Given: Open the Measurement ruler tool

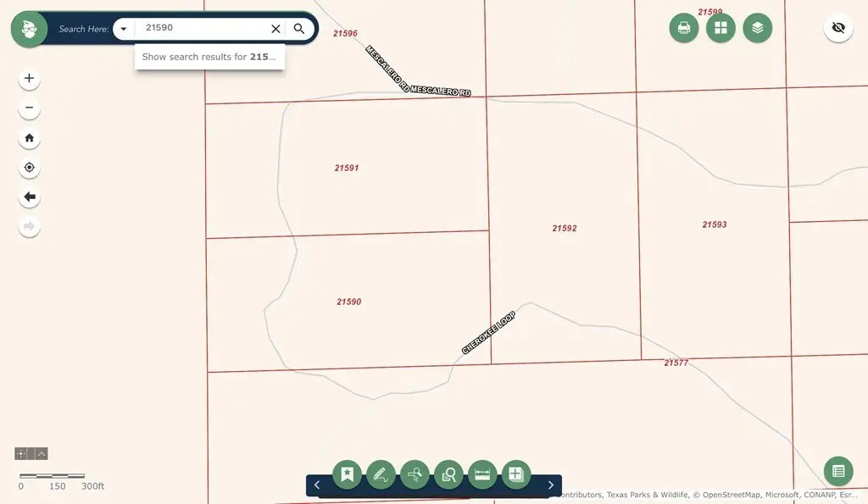Looking at the screenshot, I should [482, 474].
